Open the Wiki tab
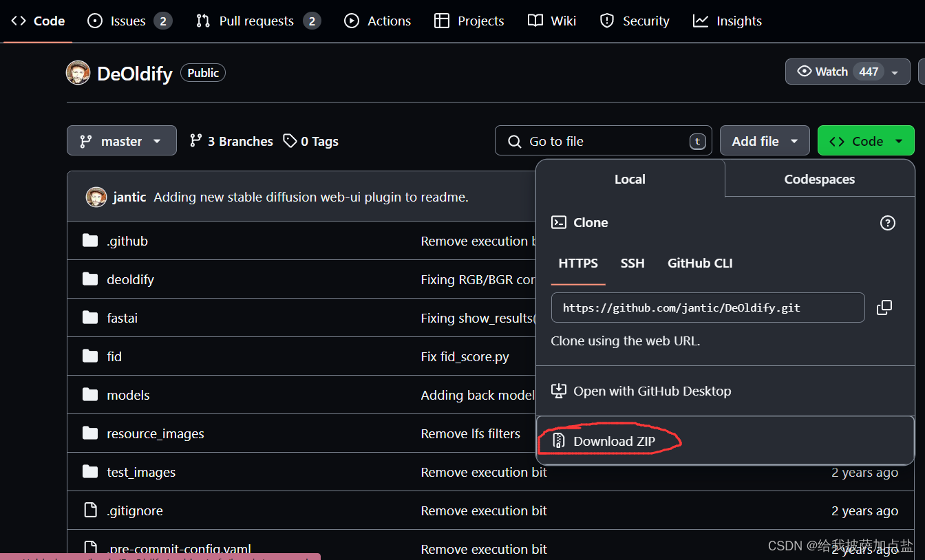The height and width of the screenshot is (560, 925). (x=552, y=21)
